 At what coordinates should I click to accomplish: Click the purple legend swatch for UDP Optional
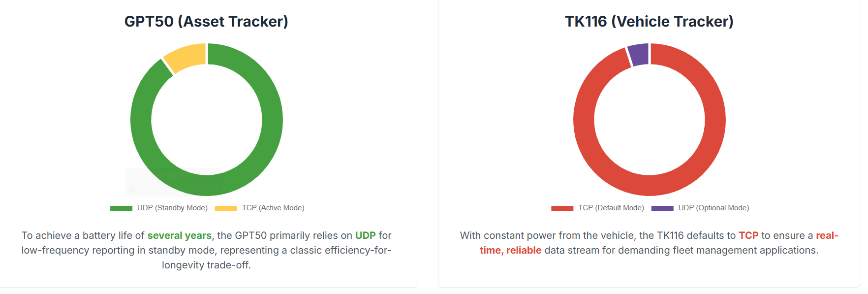click(x=662, y=208)
